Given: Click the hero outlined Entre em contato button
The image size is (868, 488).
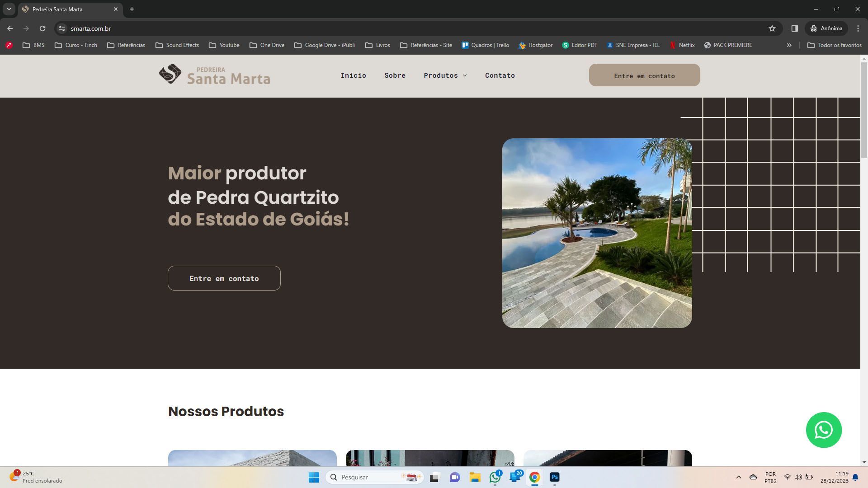Looking at the screenshot, I should (x=224, y=278).
